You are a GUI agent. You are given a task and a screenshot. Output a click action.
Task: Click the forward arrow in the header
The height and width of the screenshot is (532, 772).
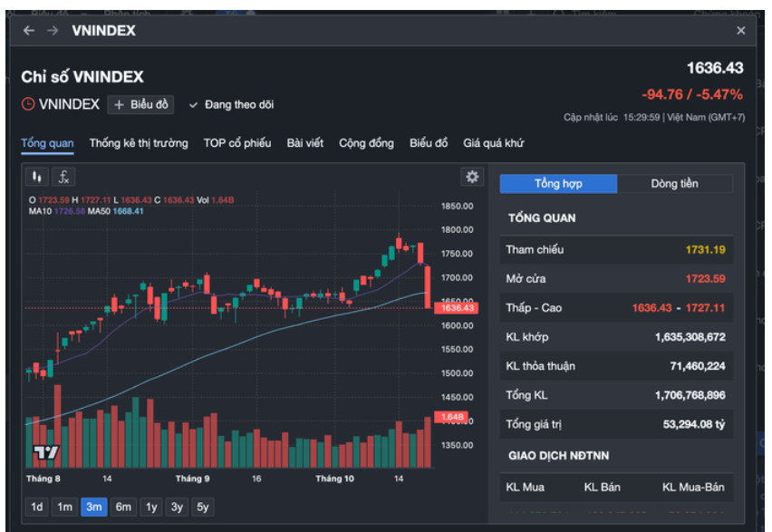53,31
